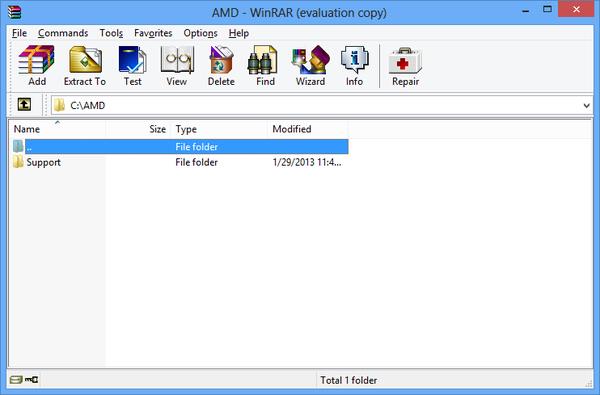Click the parent folder '..' icon
Viewport: 600px width, 395px height.
(x=18, y=146)
